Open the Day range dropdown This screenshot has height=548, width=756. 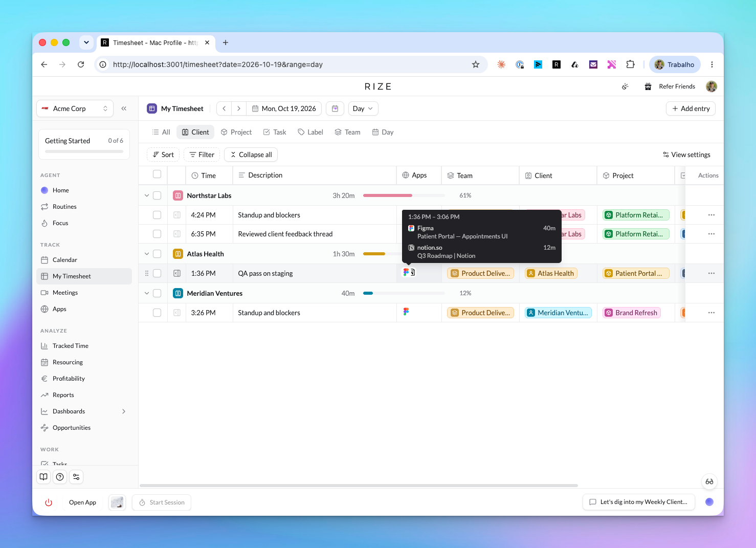click(x=364, y=108)
